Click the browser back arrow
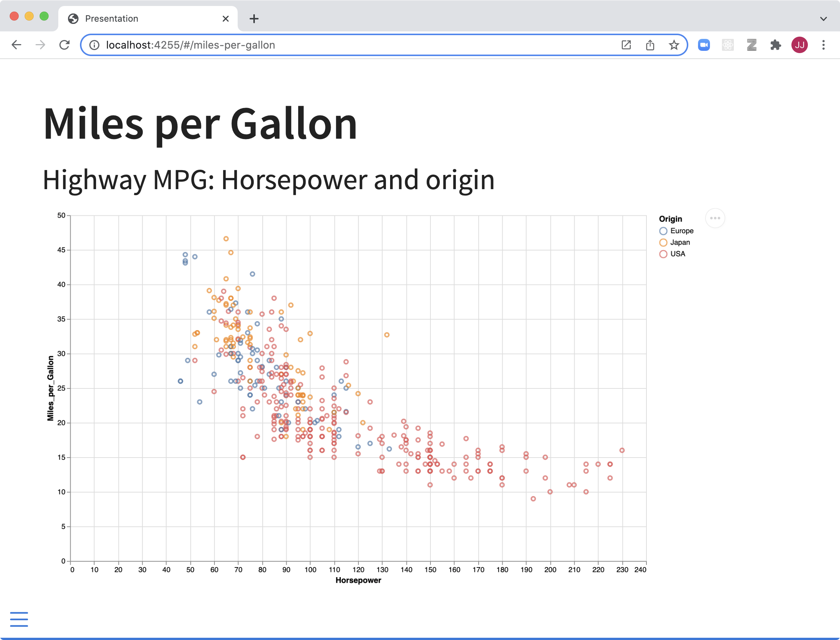Image resolution: width=840 pixels, height=640 pixels. click(16, 45)
